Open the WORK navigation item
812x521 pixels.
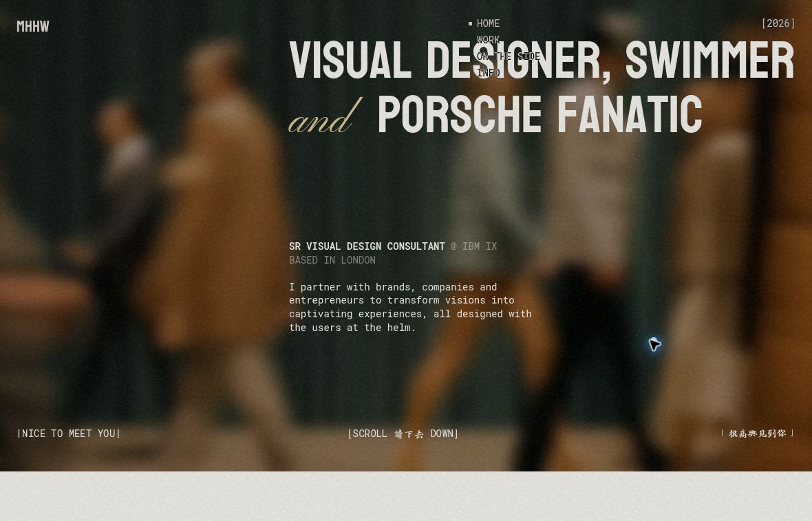click(488, 39)
